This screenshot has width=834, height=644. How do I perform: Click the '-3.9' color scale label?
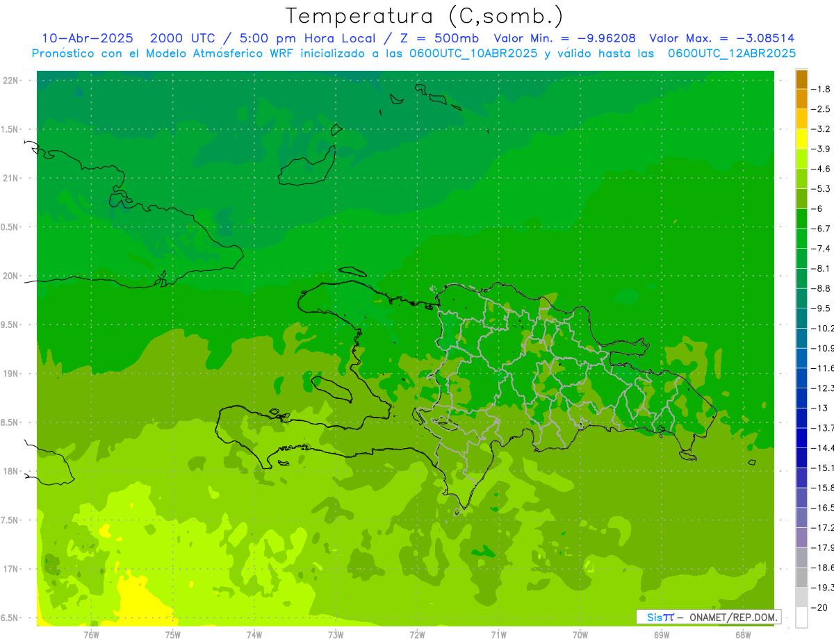point(821,149)
